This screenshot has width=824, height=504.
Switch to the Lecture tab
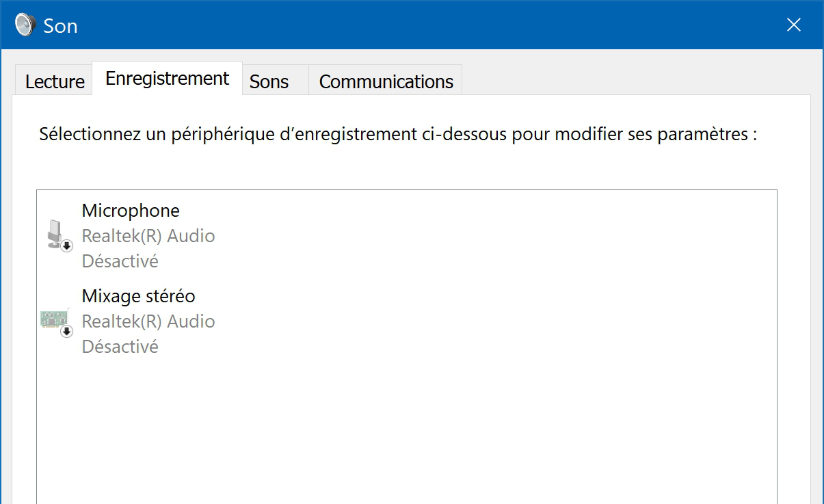(54, 81)
